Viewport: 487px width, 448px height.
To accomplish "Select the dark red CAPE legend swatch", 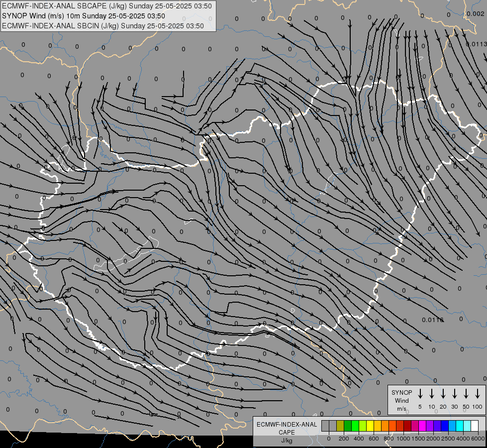I will point(407,426).
